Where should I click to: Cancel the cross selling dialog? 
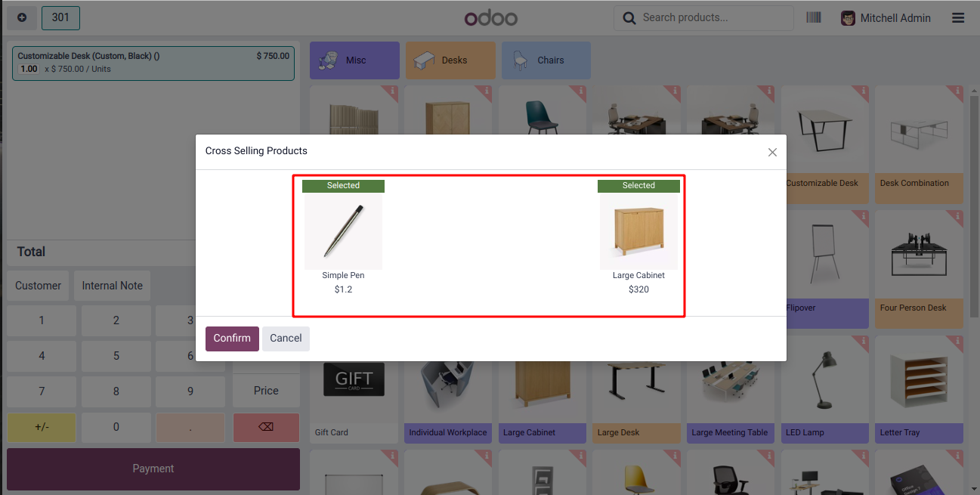(286, 339)
